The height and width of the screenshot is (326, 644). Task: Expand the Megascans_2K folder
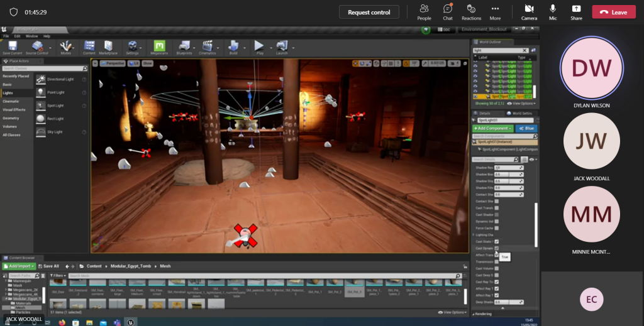coord(6,290)
